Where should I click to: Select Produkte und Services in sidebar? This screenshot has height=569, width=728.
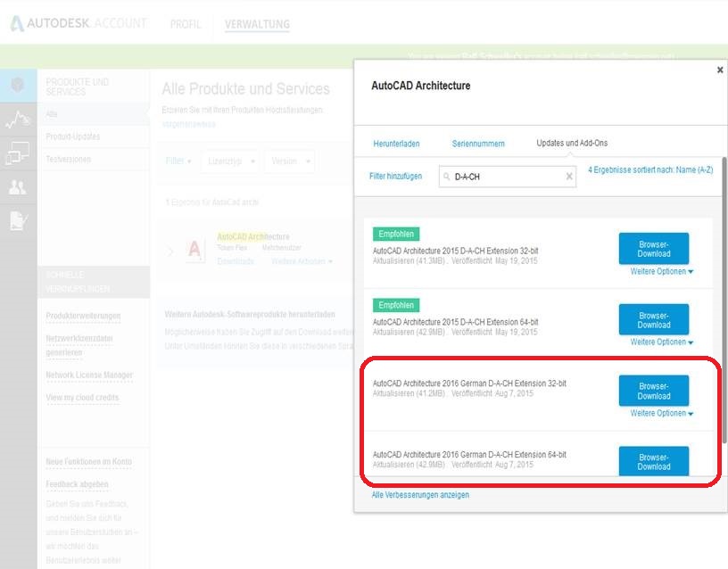pos(77,87)
